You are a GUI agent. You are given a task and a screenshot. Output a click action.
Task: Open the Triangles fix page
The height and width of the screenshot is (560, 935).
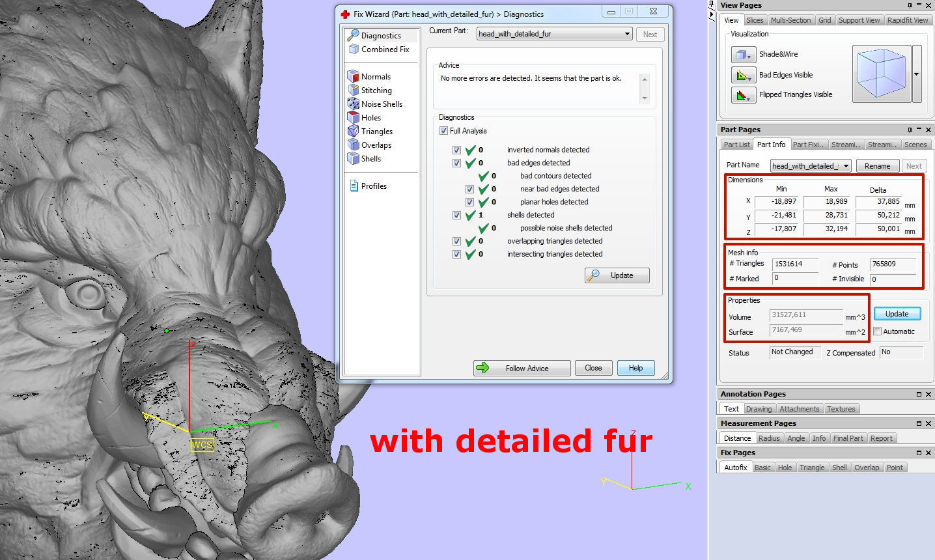click(370, 132)
